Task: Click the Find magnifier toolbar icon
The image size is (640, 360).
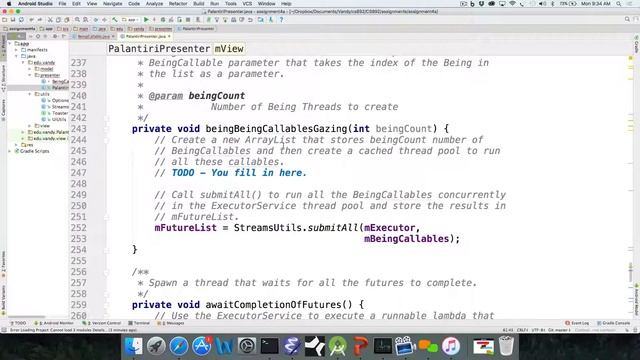Action: (77, 20)
